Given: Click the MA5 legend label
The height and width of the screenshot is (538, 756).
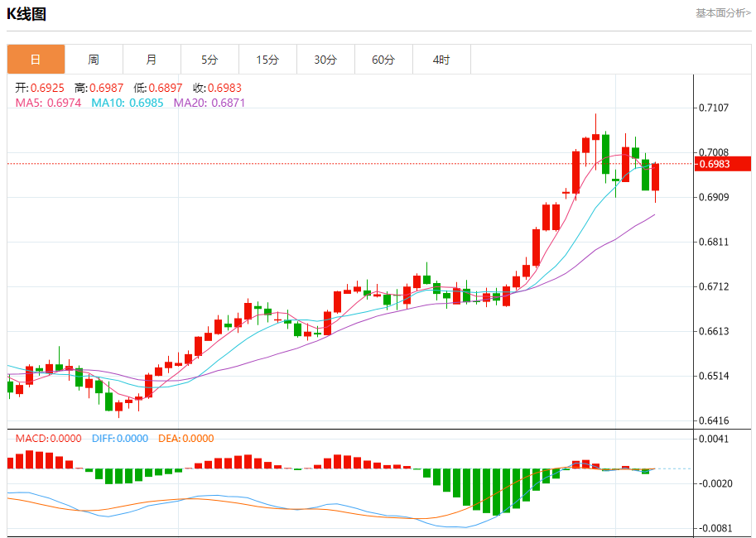Looking at the screenshot, I should 48,103.
